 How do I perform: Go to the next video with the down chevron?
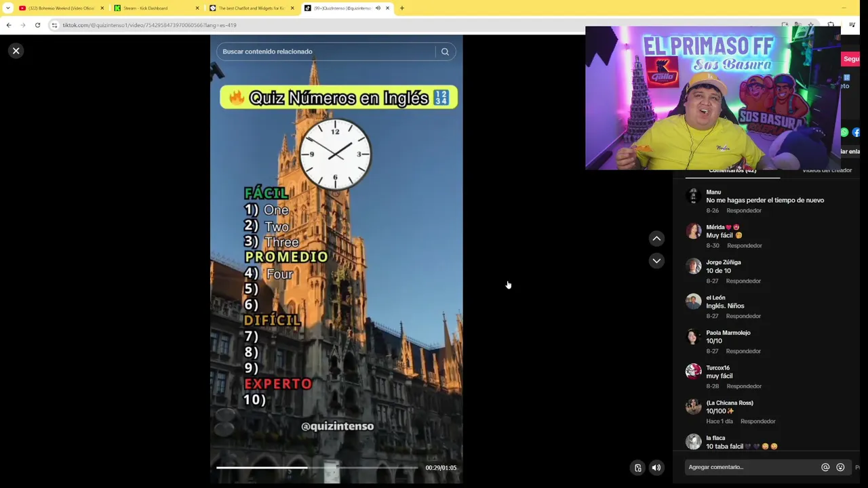pos(656,261)
